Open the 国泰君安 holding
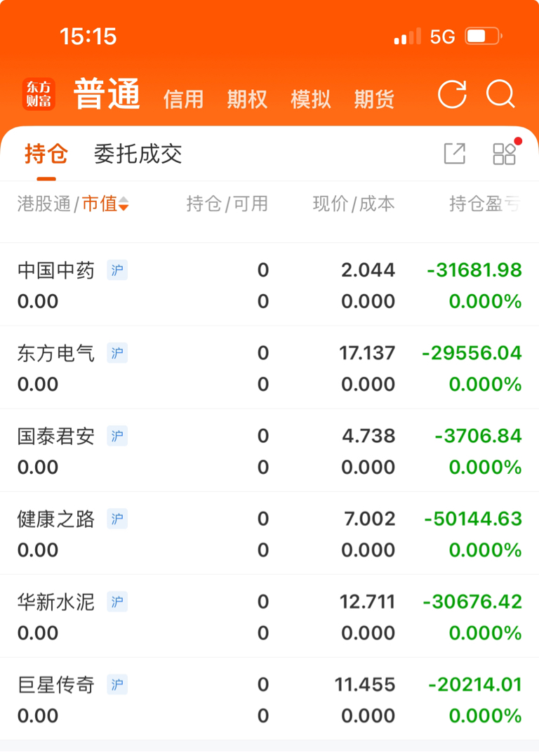 point(269,451)
